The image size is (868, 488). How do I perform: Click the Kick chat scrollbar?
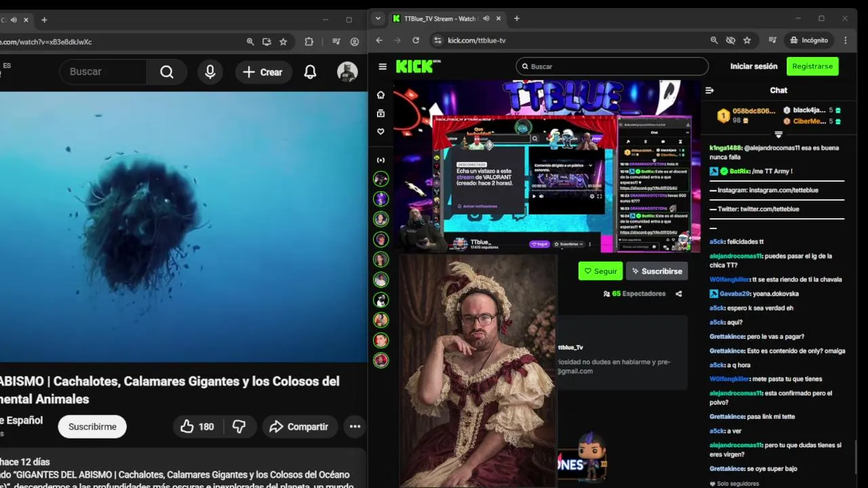pyautogui.click(x=856, y=459)
